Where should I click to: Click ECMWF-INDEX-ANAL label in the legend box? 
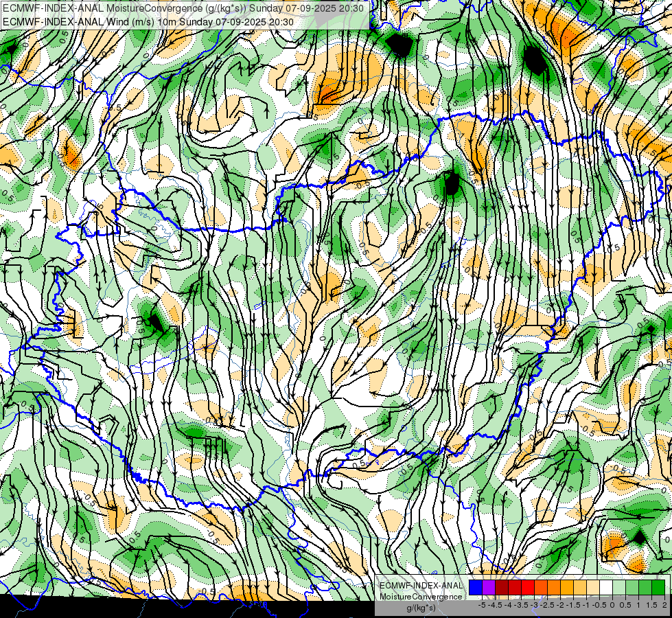click(x=421, y=586)
